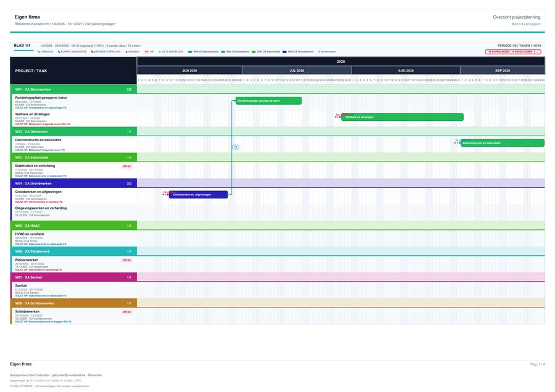This screenshot has width=555, height=392.
Task: Click the W08 · OA Schilderwerken group header
Action: pos(73,303)
